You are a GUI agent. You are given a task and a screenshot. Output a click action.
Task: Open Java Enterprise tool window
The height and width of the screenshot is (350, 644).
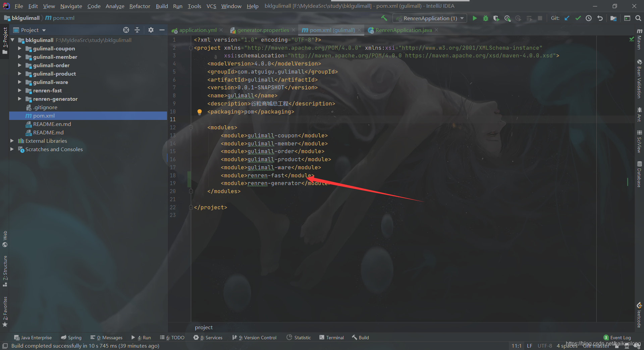tap(33, 338)
